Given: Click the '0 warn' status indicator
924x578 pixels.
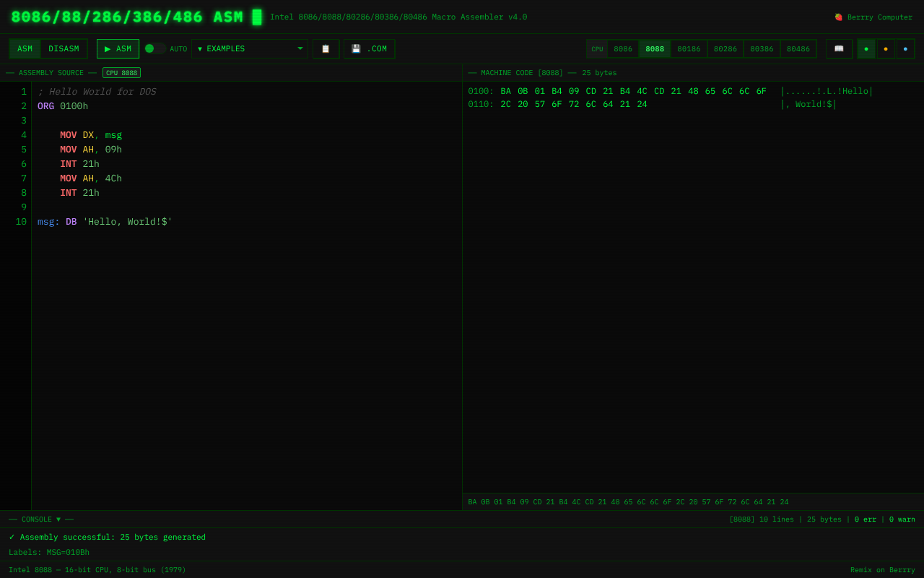Looking at the screenshot, I should click(902, 519).
